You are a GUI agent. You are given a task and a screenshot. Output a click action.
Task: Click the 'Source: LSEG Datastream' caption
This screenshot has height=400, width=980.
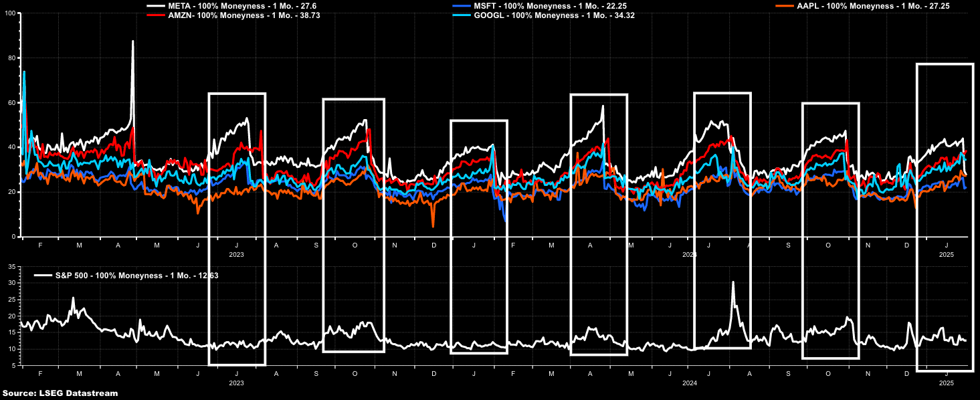tap(60, 393)
